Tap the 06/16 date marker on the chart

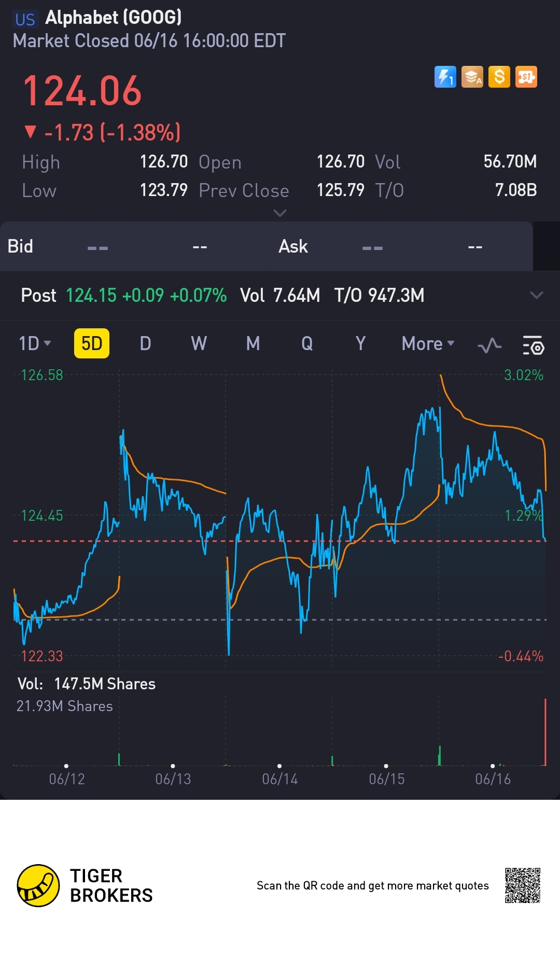[x=493, y=779]
